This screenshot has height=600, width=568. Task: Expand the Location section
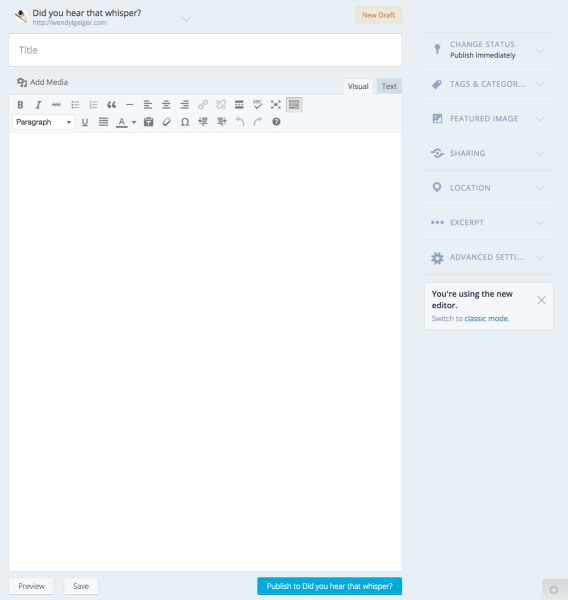[x=489, y=188]
